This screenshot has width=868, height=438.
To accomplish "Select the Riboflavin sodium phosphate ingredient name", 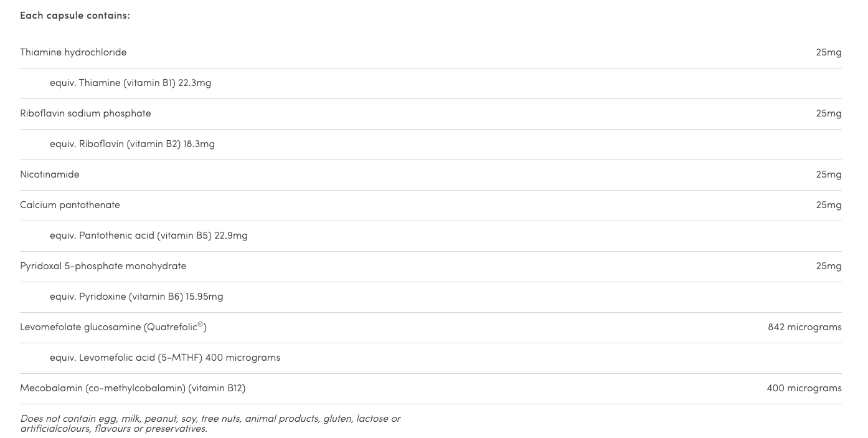I will click(85, 113).
